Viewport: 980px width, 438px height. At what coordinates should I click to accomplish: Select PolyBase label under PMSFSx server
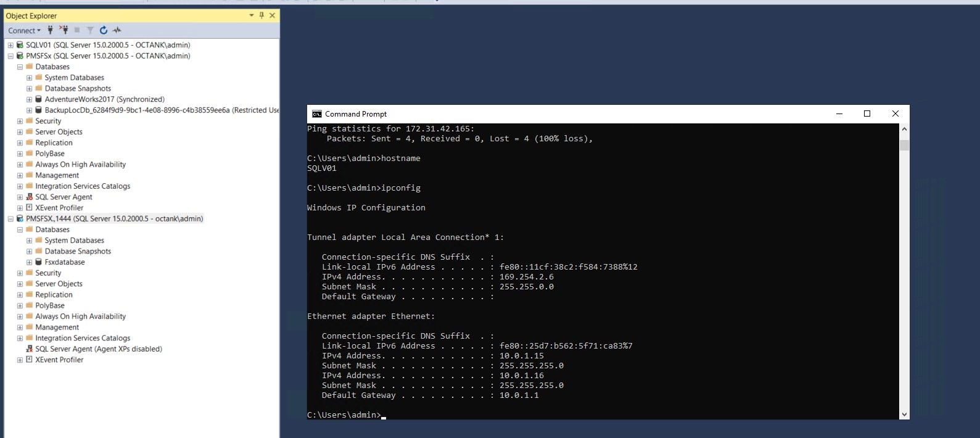click(50, 154)
